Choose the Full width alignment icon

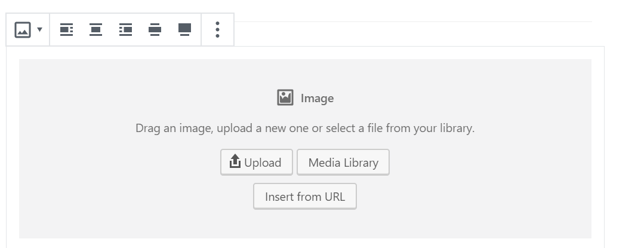coord(184,30)
